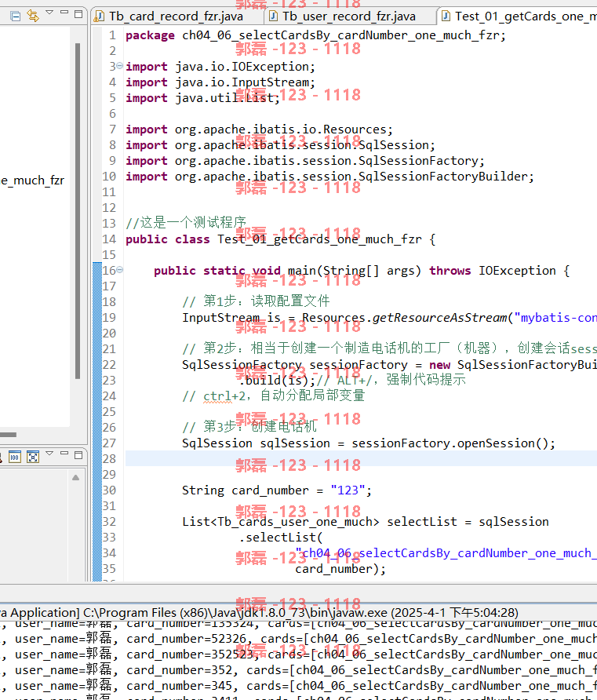Click 'java.io.IOException' import on line 3
597x700 pixels.
click(245, 67)
